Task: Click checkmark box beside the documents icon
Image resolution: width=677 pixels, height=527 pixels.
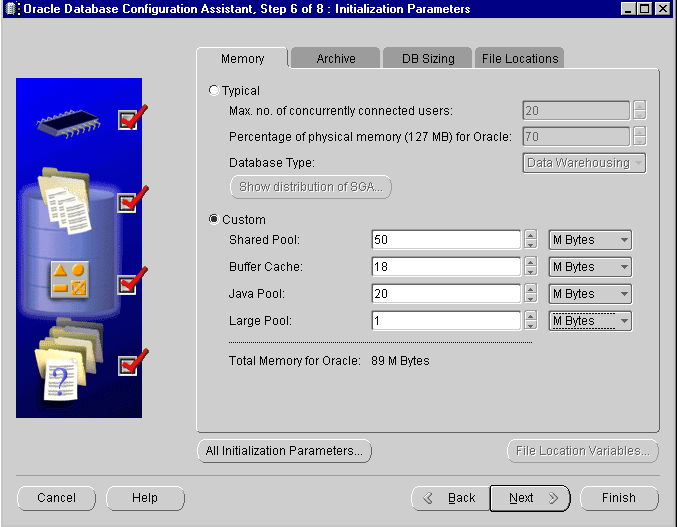Action: (129, 202)
